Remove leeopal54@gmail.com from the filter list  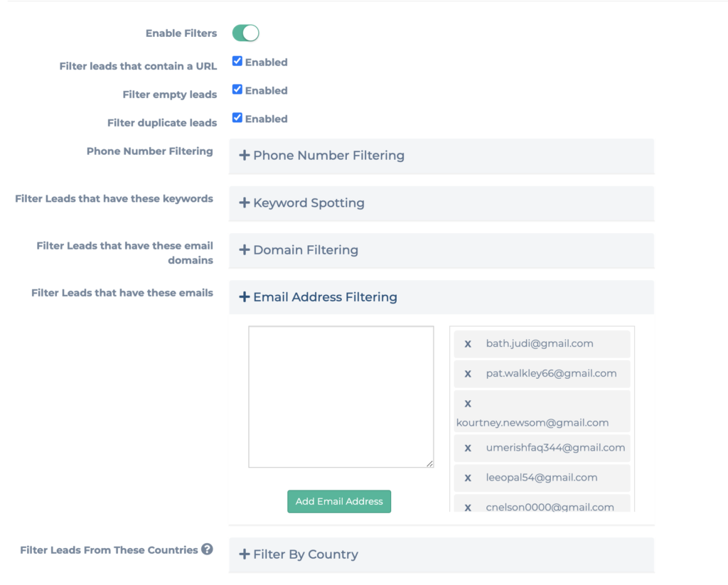pyautogui.click(x=468, y=478)
